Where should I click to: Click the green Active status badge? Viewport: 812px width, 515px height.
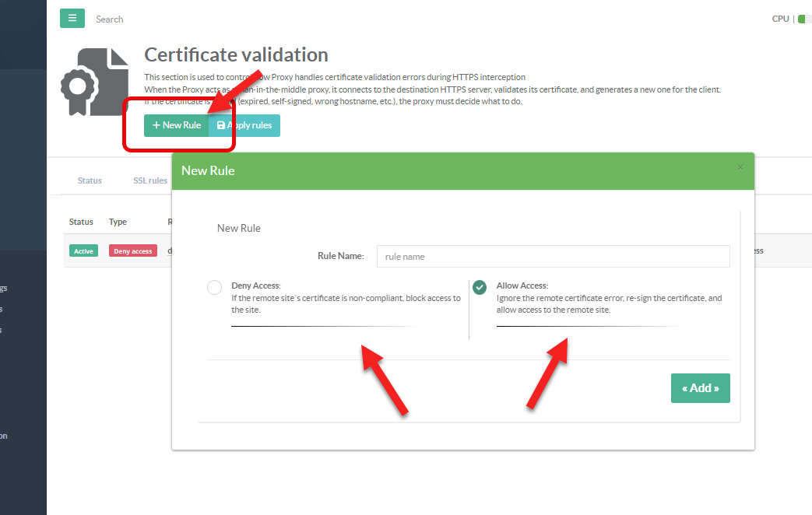83,251
